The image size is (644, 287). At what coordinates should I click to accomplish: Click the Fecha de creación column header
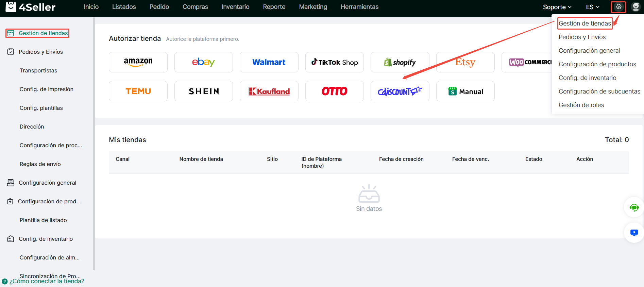click(401, 159)
